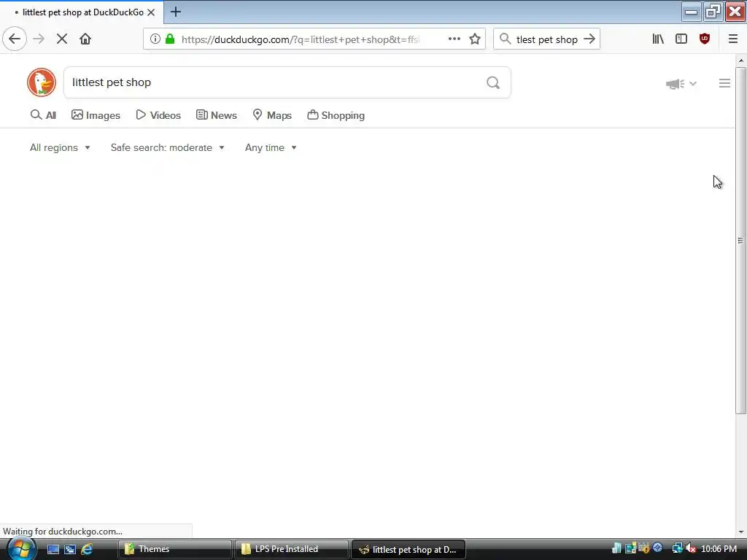This screenshot has height=560, width=747.
Task: Open the Firefox Library icon
Action: point(658,39)
